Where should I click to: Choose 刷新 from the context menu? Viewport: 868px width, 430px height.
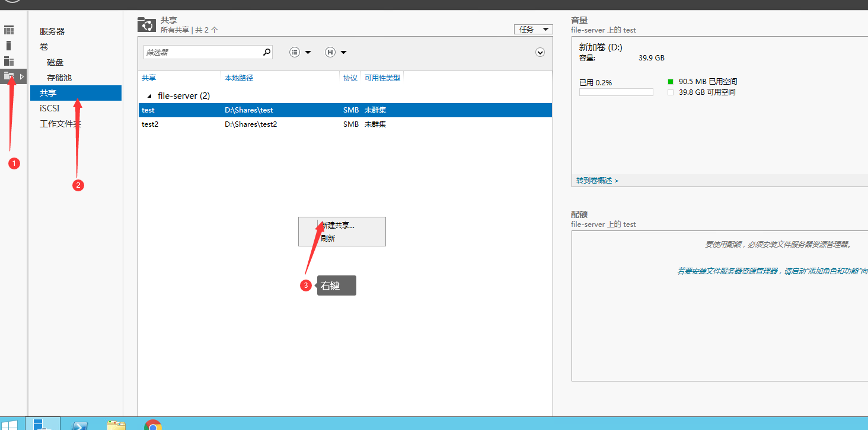point(328,239)
